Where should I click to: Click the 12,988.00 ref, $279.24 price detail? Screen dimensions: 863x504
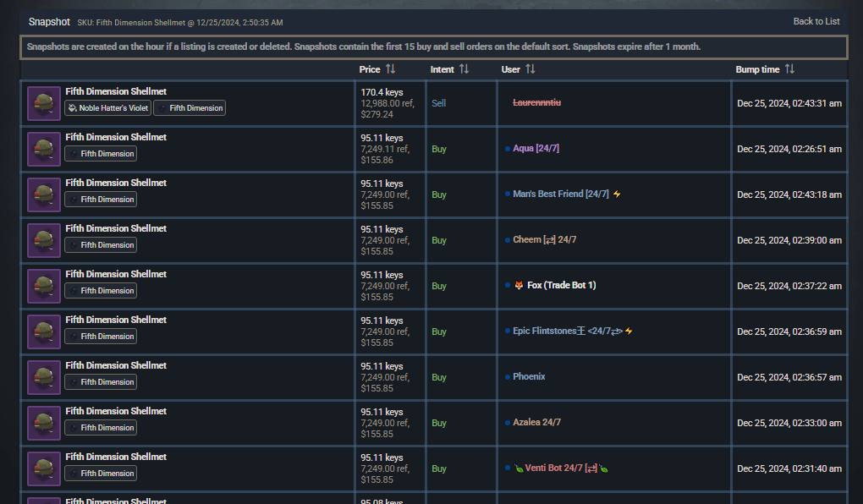point(387,109)
